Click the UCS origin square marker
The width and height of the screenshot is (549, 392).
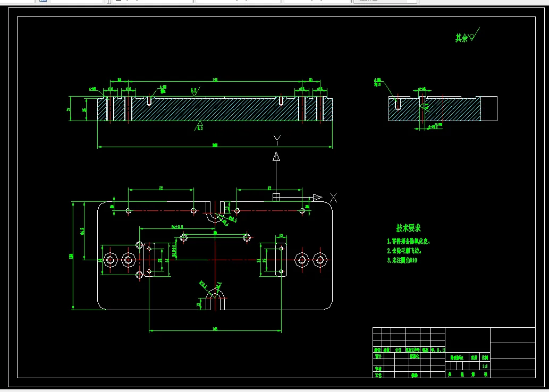click(x=276, y=198)
